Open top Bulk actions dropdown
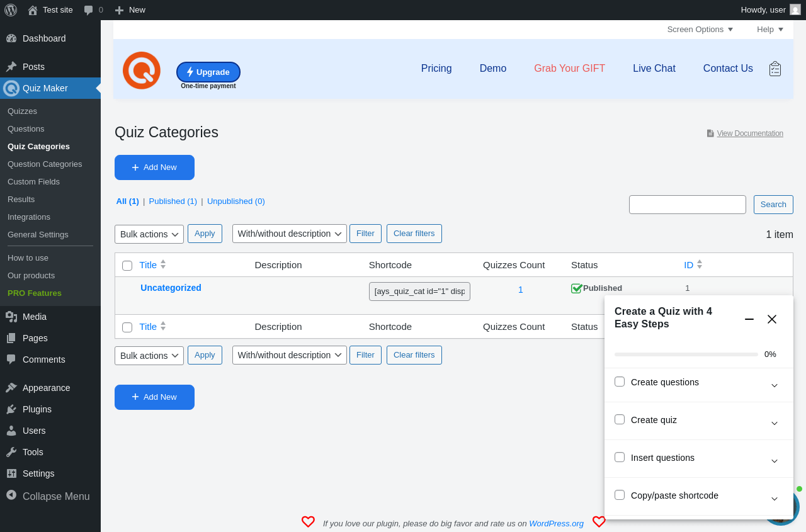Image resolution: width=806 pixels, height=532 pixels. (x=149, y=234)
